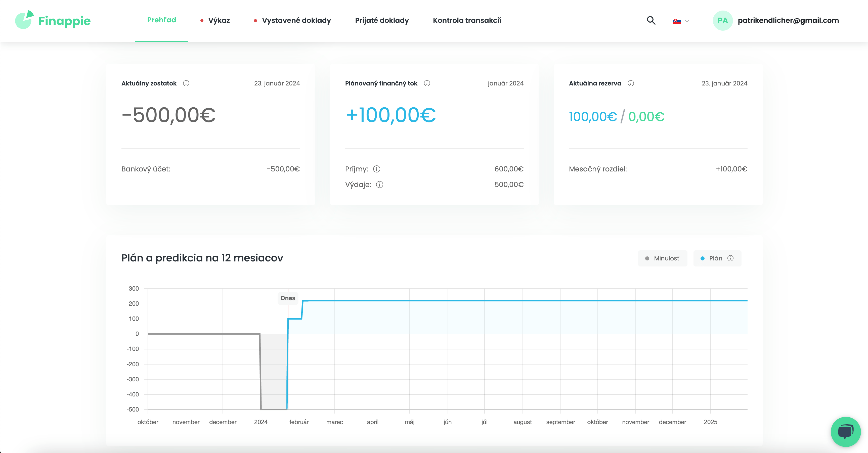Show info for Plánovaný finančný tok
This screenshot has width=868, height=453.
427,83
